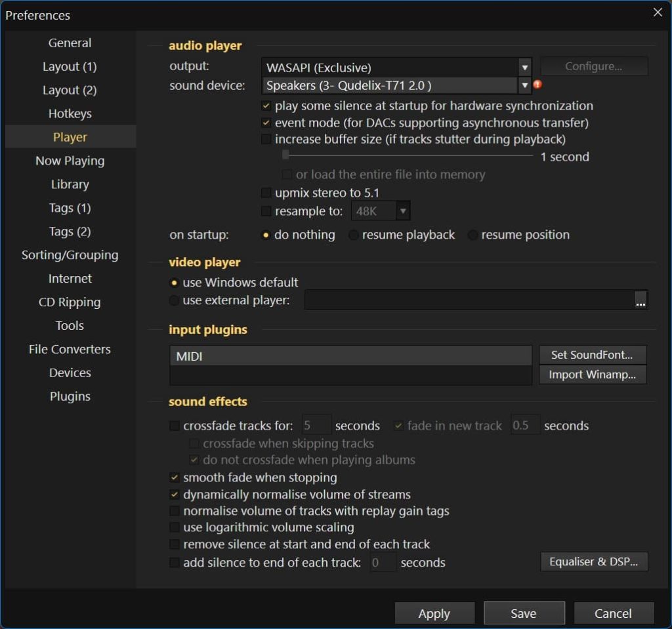Close the Preferences dialog with X

658,12
